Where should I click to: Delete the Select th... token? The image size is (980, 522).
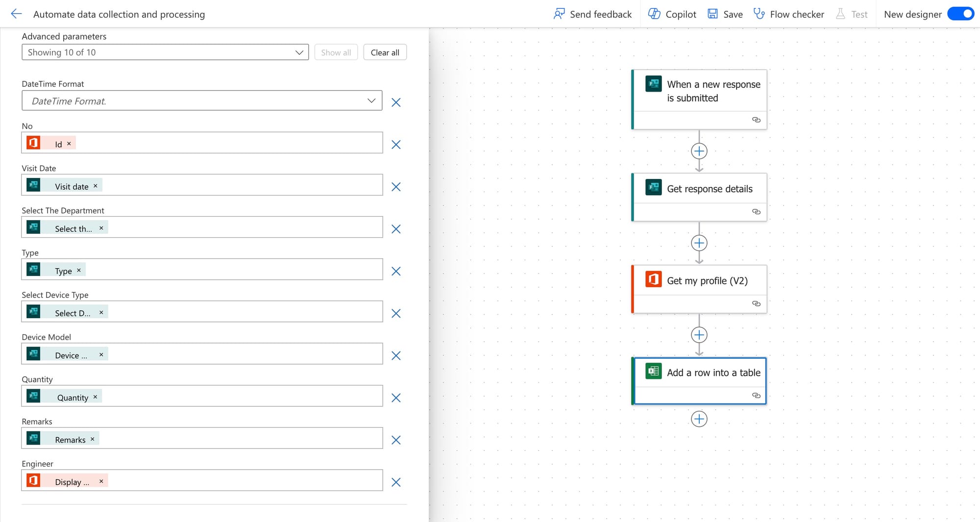(x=101, y=228)
